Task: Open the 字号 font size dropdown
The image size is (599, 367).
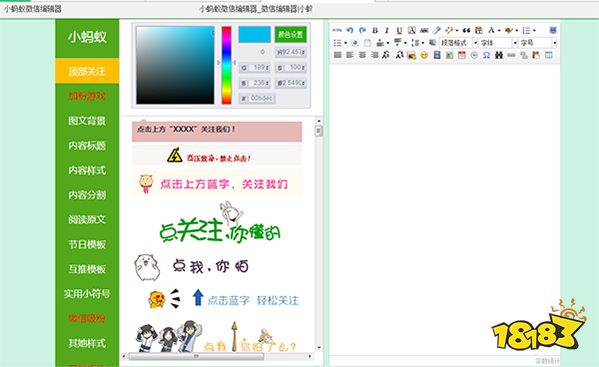Action: point(537,43)
